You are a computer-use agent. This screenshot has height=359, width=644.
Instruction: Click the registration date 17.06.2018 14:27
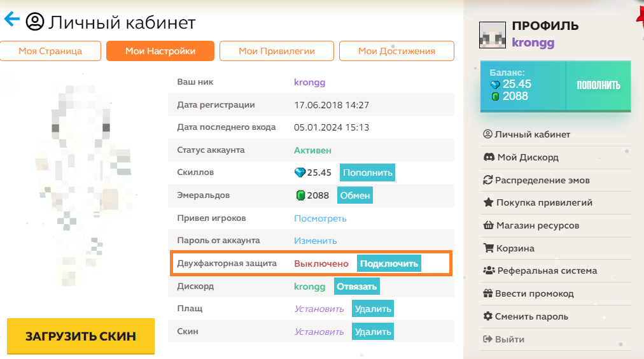tap(332, 105)
